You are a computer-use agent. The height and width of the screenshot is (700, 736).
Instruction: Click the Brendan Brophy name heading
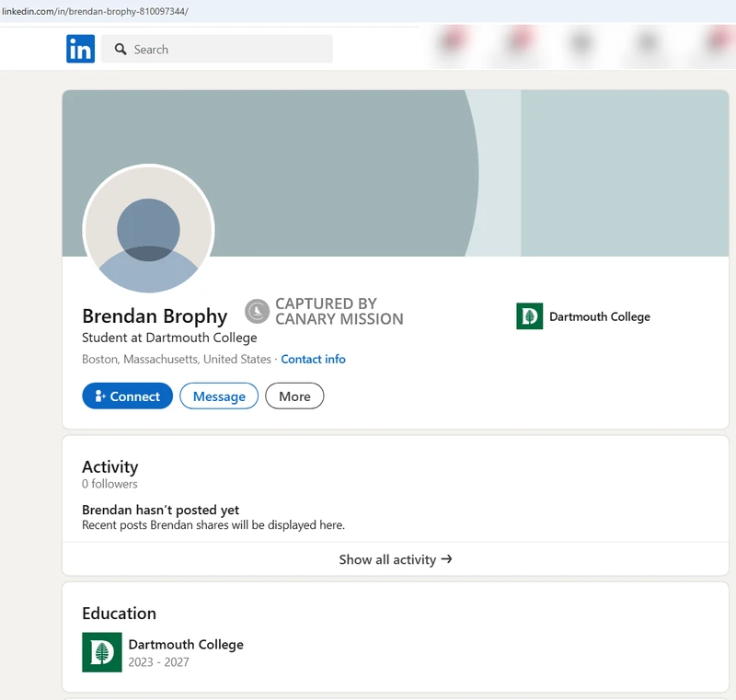(x=155, y=316)
